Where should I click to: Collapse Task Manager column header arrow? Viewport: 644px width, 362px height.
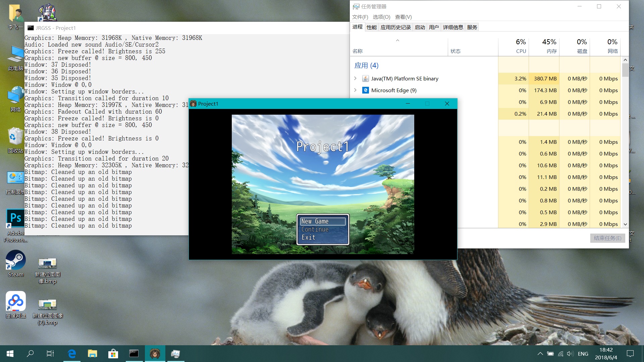coord(397,41)
